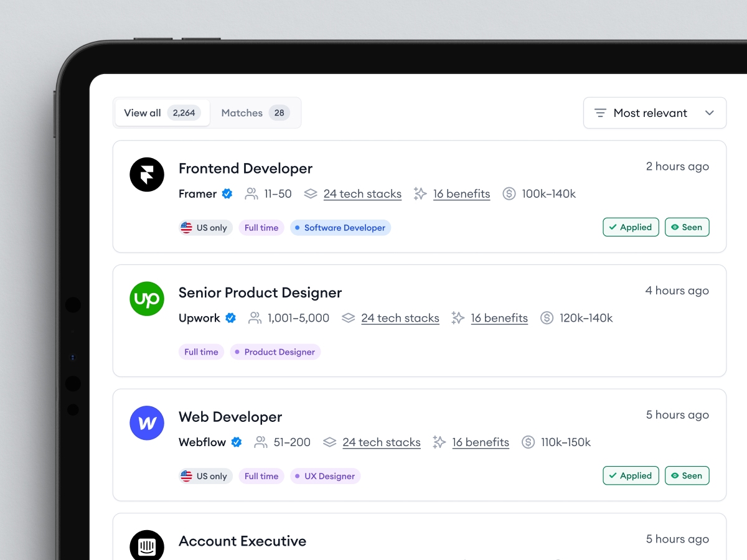This screenshot has height=560, width=747.
Task: Click the layers icon in Webflow row
Action: tap(330, 442)
